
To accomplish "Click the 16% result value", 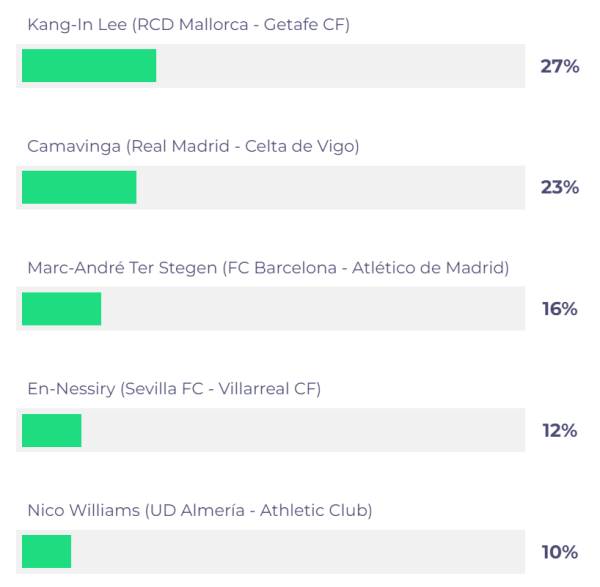I will 559,309.
